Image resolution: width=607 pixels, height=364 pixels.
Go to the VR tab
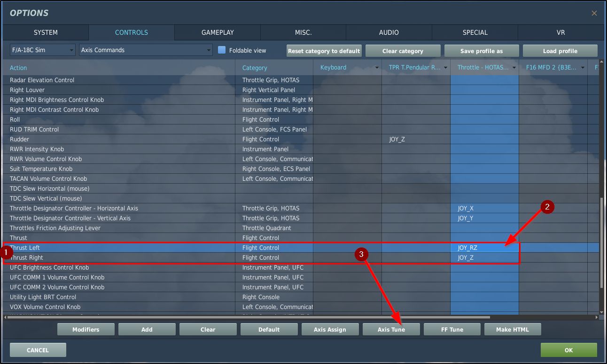560,32
